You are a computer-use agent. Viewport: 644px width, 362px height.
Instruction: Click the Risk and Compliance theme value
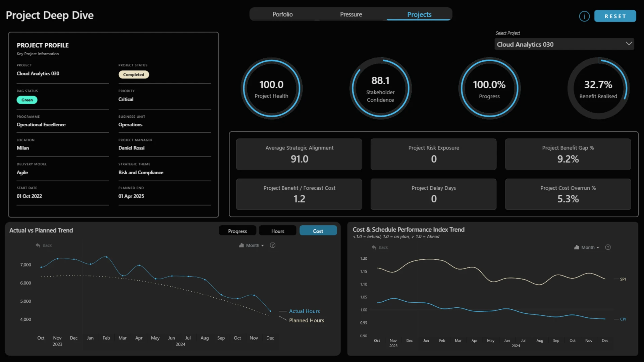coord(141,172)
